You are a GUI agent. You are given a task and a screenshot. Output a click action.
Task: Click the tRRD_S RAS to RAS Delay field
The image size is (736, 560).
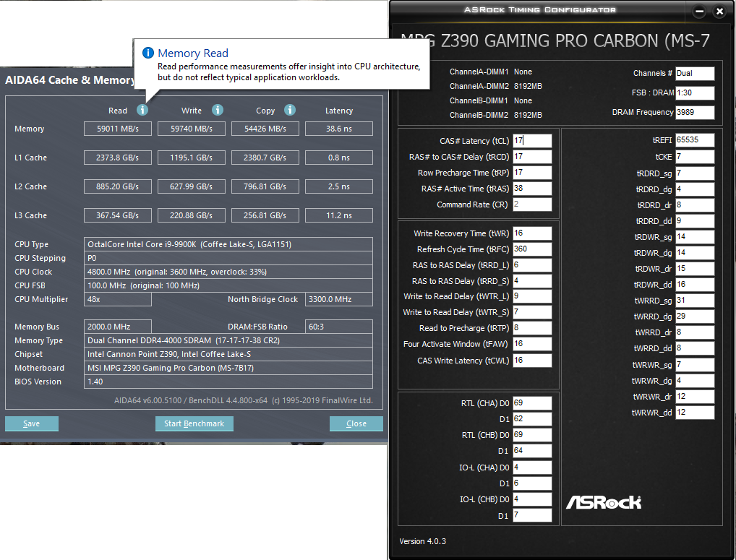point(532,281)
